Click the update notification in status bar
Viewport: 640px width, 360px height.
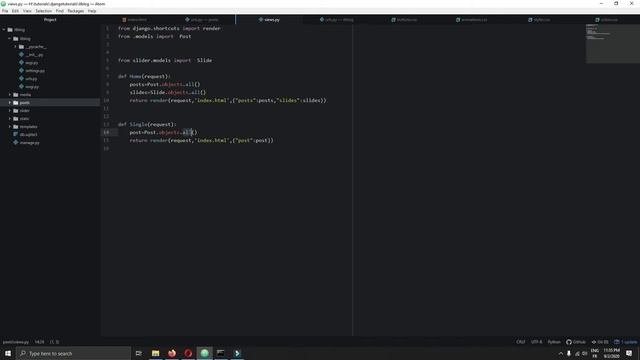click(x=626, y=342)
